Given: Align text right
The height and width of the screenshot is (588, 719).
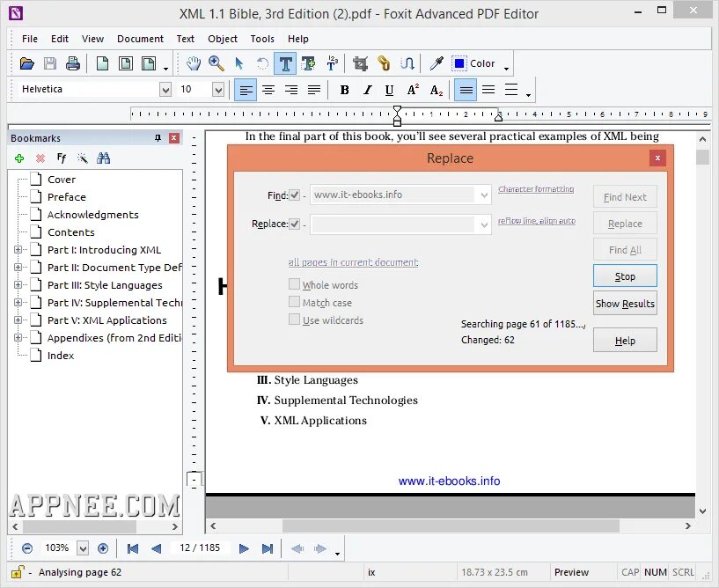Looking at the screenshot, I should pyautogui.click(x=291, y=90).
